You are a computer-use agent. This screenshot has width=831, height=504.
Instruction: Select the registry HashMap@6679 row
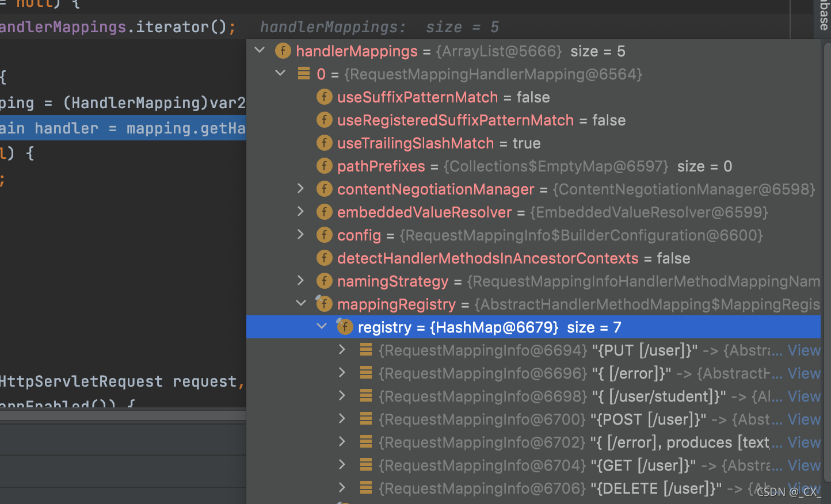pos(533,327)
